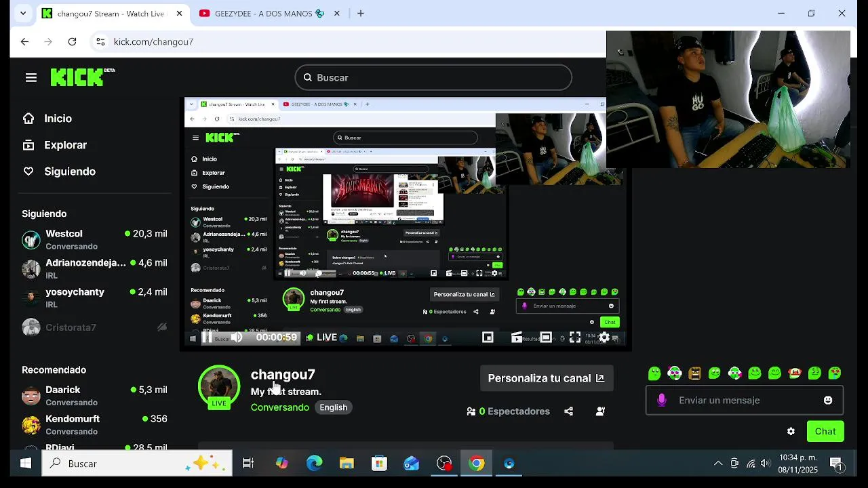
Task: Open Kendomurft recommended channel
Action: click(94, 425)
